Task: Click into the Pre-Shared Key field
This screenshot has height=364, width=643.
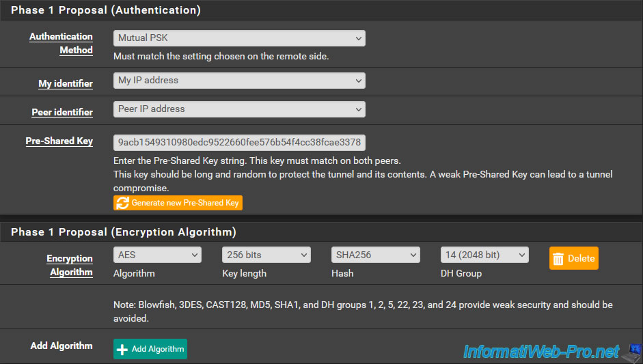Action: pyautogui.click(x=239, y=143)
